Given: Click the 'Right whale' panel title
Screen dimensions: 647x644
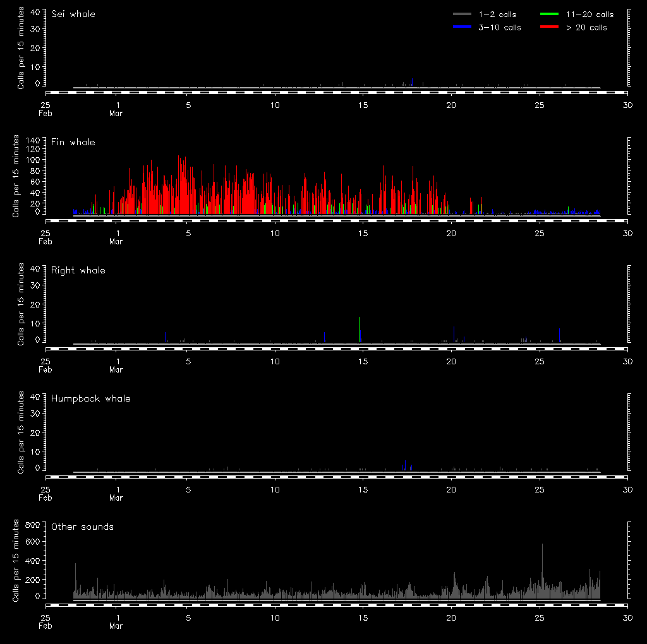Looking at the screenshot, I should click(78, 270).
